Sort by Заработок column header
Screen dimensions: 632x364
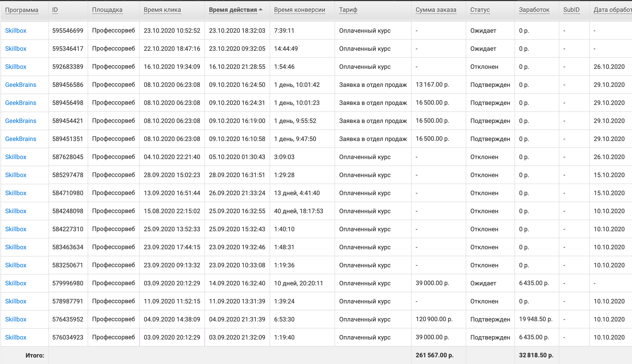[534, 10]
